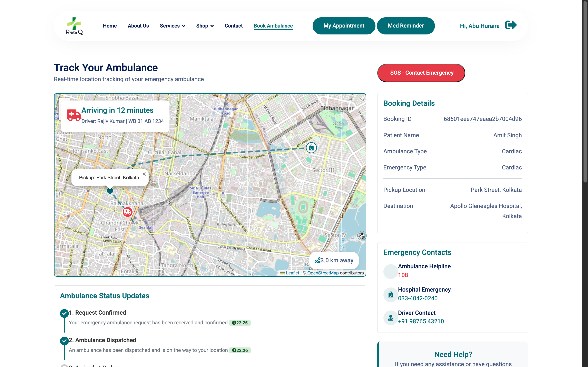
Task: Click the Hospital Emergency building icon
Action: 390,294
